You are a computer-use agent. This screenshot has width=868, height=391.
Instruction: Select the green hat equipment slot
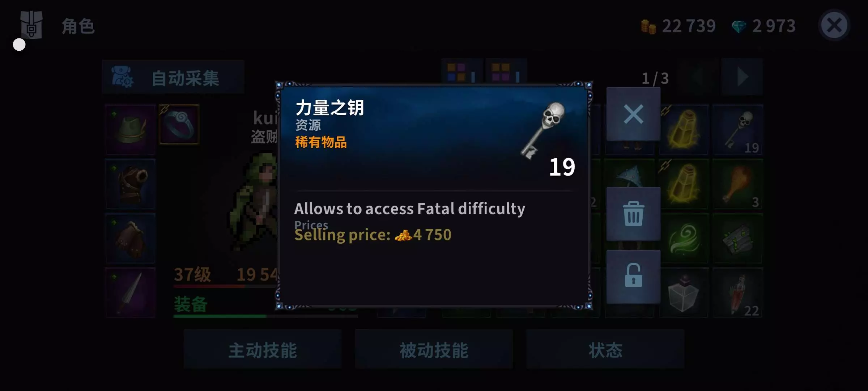point(130,130)
